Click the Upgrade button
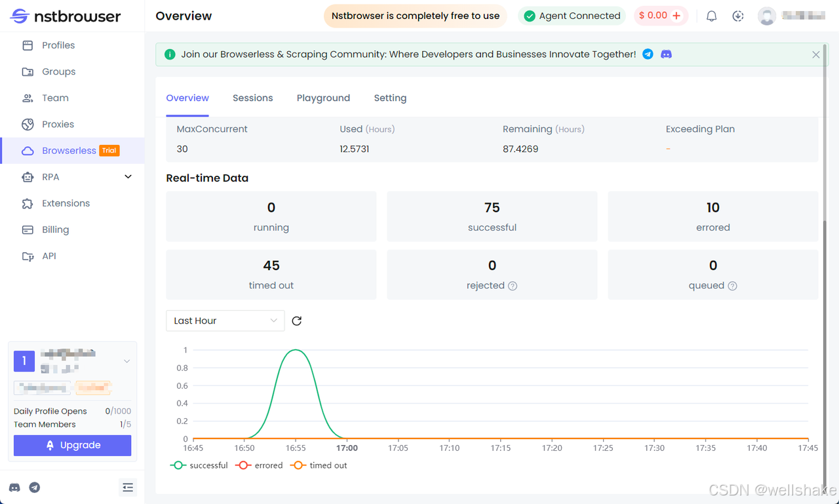 pyautogui.click(x=72, y=445)
